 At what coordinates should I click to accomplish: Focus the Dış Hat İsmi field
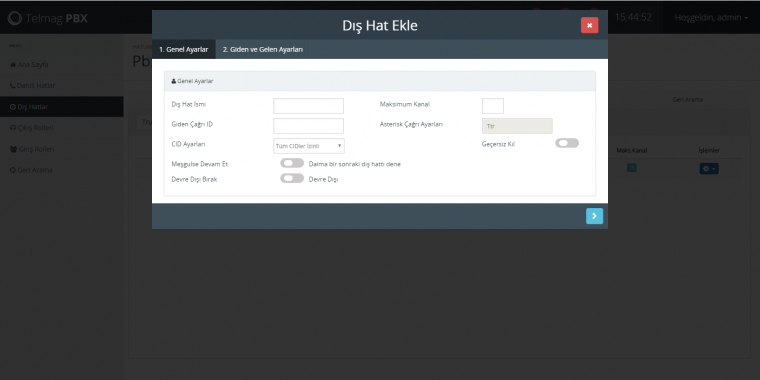[308, 106]
